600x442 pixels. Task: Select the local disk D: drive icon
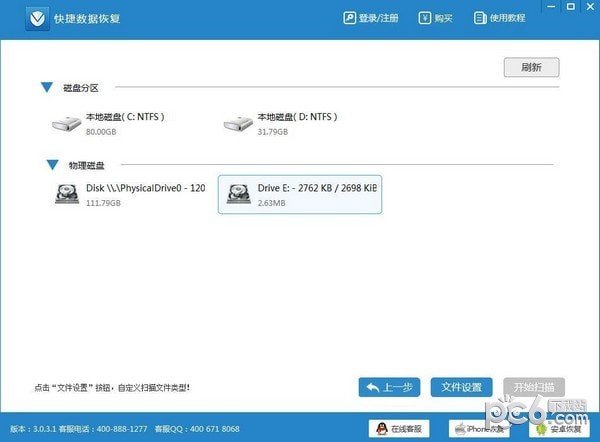point(239,124)
